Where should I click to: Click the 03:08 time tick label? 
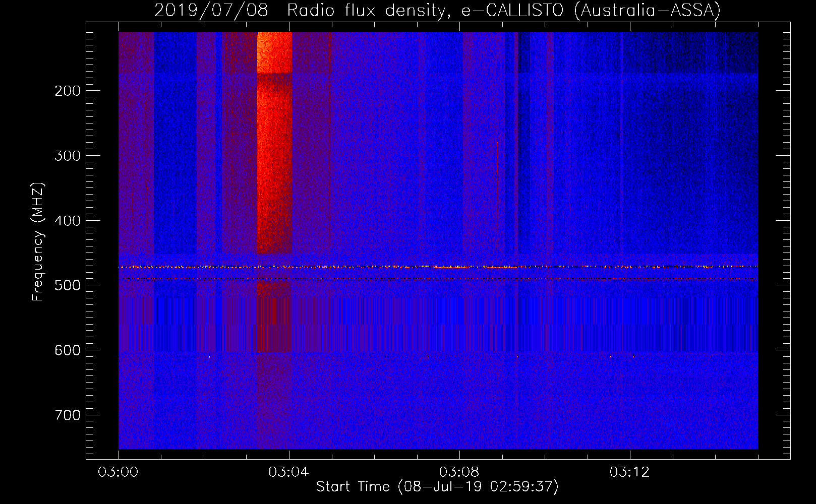pos(459,472)
